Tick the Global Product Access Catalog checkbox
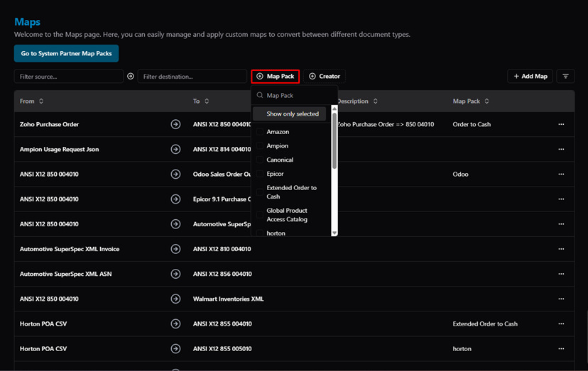Screen dimensions: 588x371 [x=259, y=215]
